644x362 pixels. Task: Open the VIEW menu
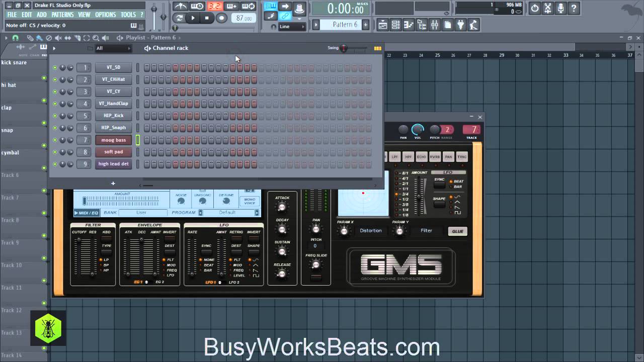coord(85,15)
